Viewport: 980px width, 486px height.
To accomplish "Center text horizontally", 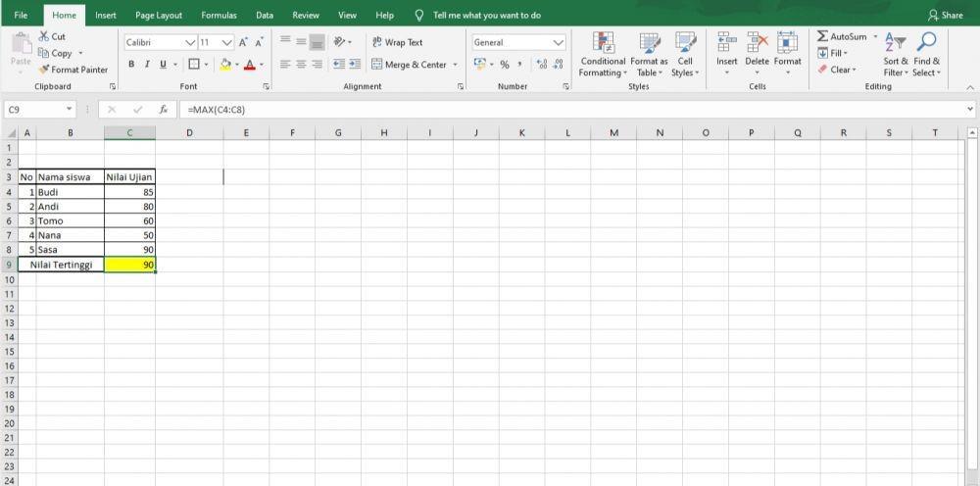I will pyautogui.click(x=301, y=65).
